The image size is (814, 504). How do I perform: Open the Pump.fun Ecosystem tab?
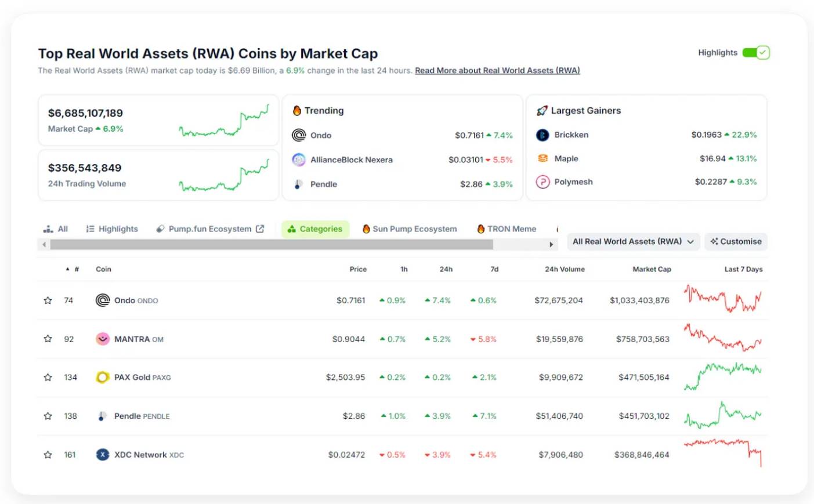210,229
